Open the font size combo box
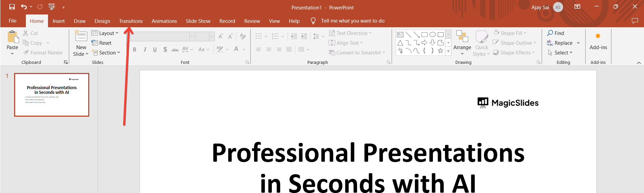The height and width of the screenshot is (193, 644). click(x=205, y=36)
